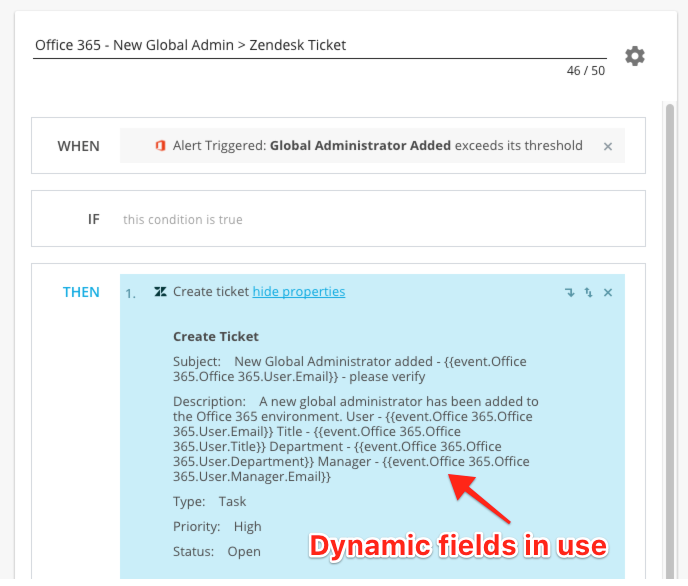Click the WHEN label
Viewport: 688px width, 586px height.
tap(79, 146)
